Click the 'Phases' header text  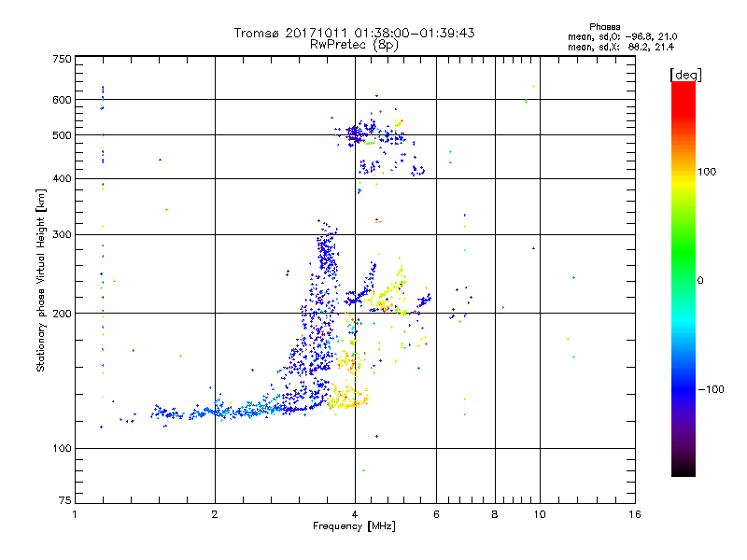point(604,27)
